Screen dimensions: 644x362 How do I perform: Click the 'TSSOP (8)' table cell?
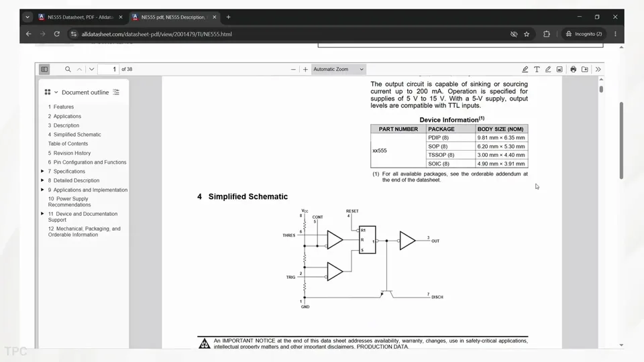click(x=450, y=155)
